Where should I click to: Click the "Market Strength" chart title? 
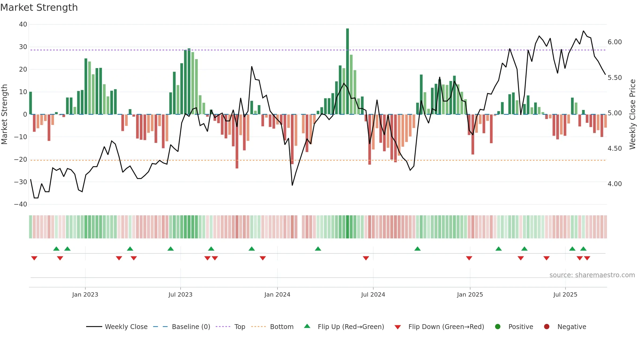tap(39, 8)
